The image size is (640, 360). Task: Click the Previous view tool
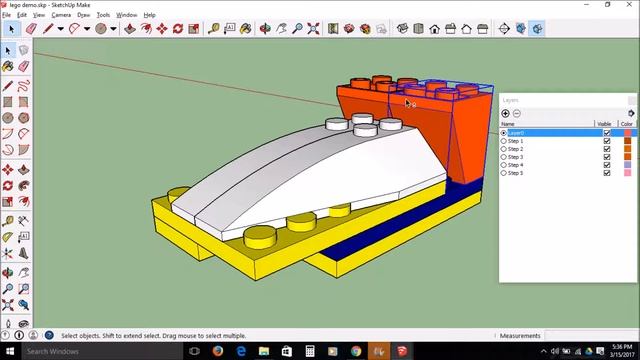(x=24, y=305)
